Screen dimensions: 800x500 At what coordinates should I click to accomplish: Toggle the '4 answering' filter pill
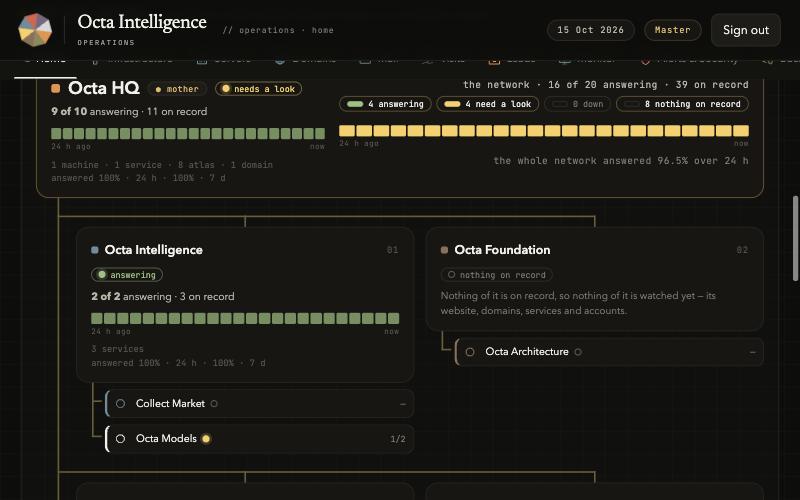click(385, 104)
